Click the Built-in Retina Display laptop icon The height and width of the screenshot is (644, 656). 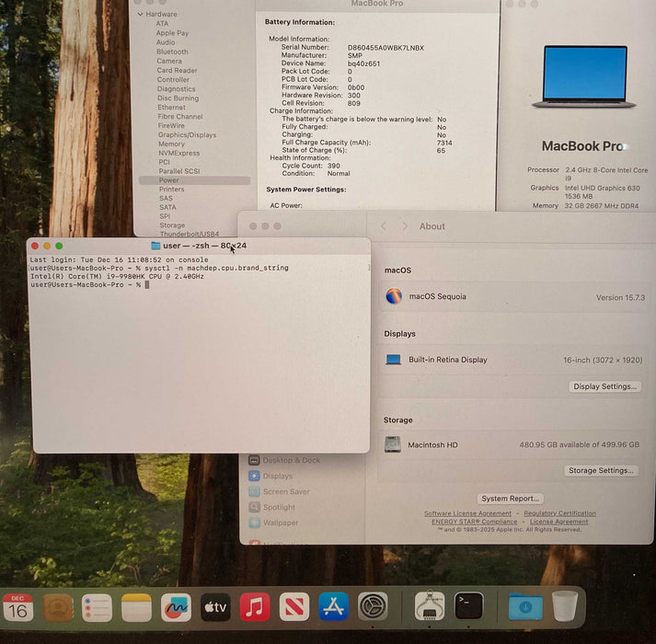coord(393,360)
